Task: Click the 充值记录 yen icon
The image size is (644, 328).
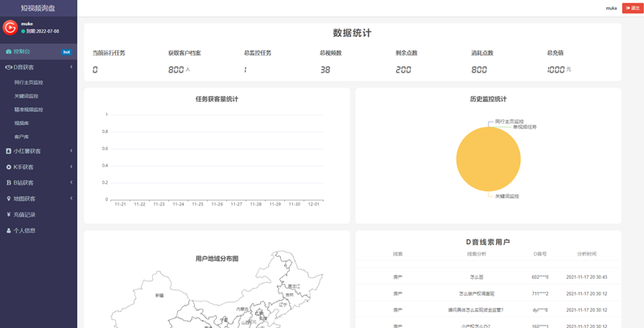Action: pos(8,214)
